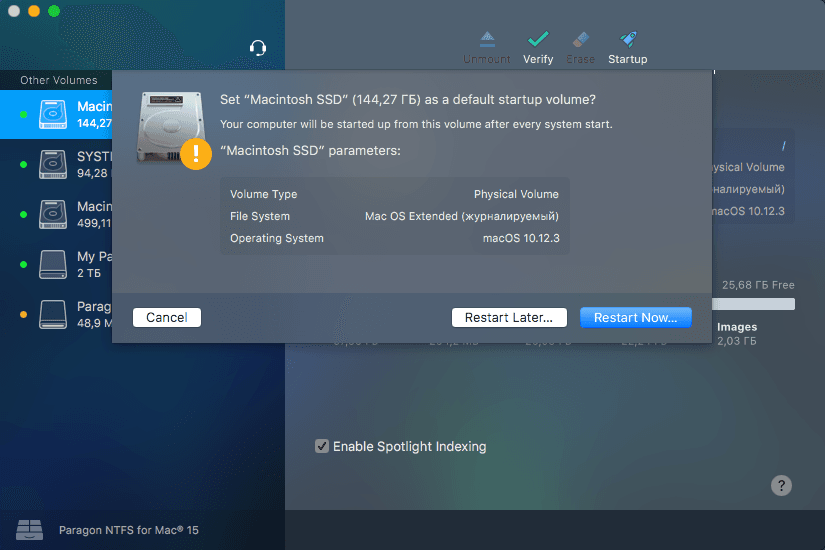
Task: Click the Paragon NTFS logo icon
Action: click(x=29, y=529)
